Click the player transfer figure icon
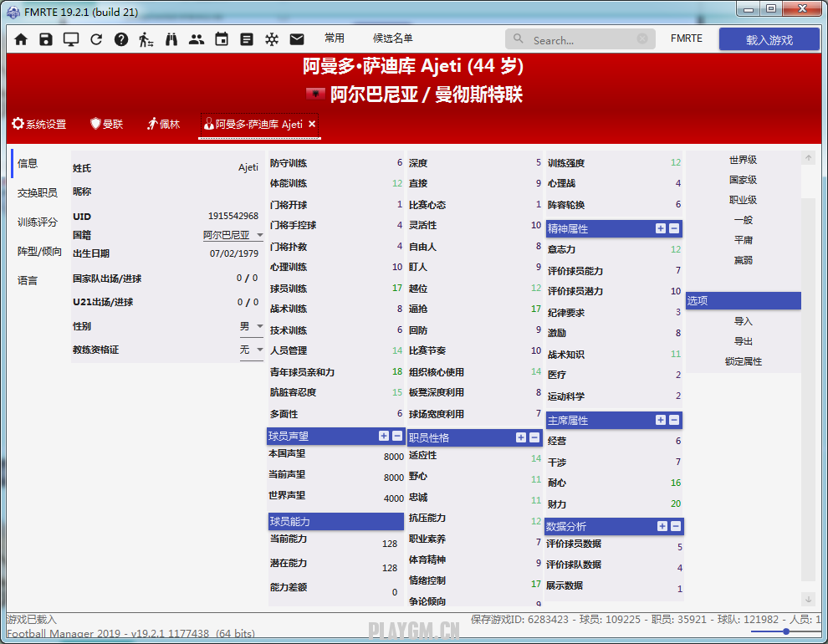This screenshot has width=828, height=644. click(146, 39)
